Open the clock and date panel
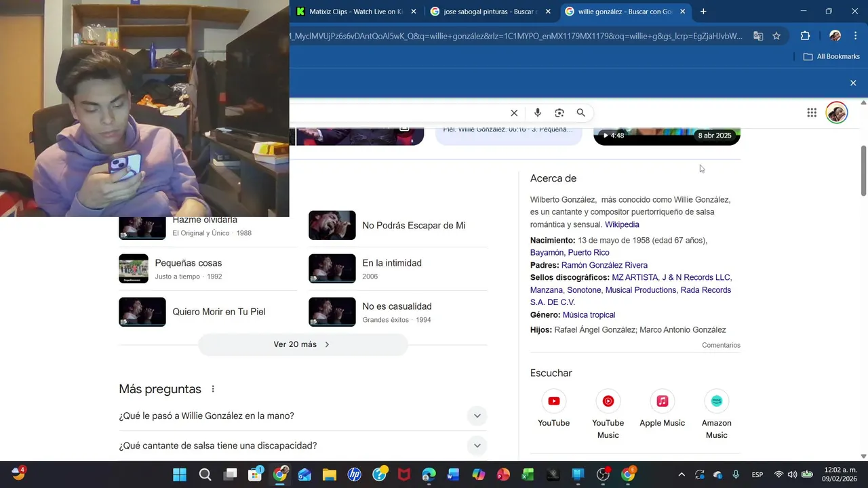The image size is (868, 488). pyautogui.click(x=840, y=474)
